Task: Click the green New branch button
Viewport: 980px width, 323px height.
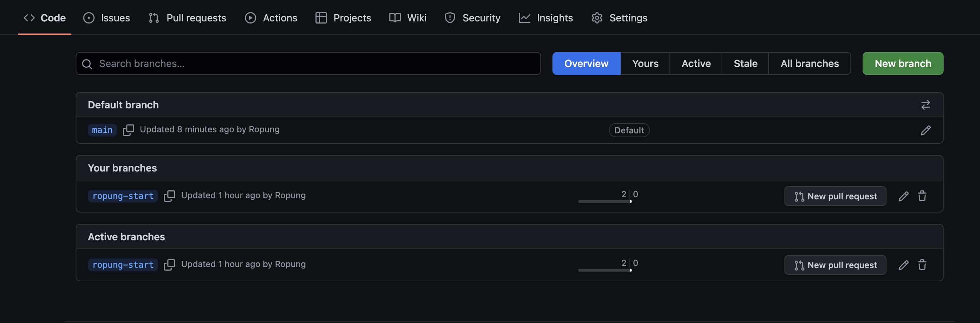Action: [x=903, y=63]
